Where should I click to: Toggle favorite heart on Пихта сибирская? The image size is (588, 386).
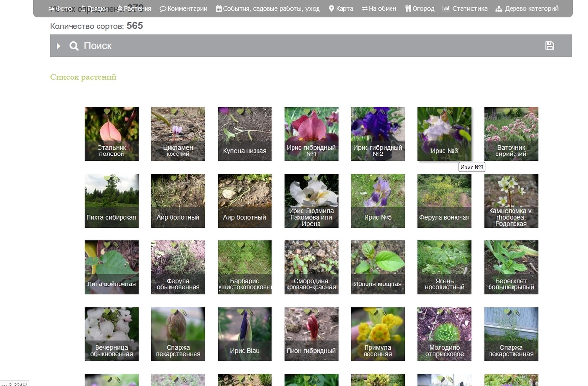(x=107, y=178)
